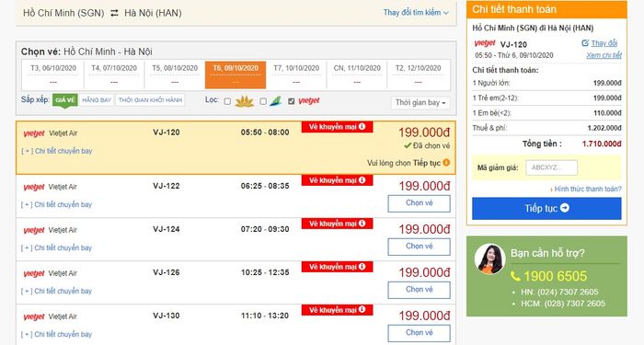The width and height of the screenshot is (644, 345).
Task: Select date tab T5, 08/10/2020
Action: [175, 75]
